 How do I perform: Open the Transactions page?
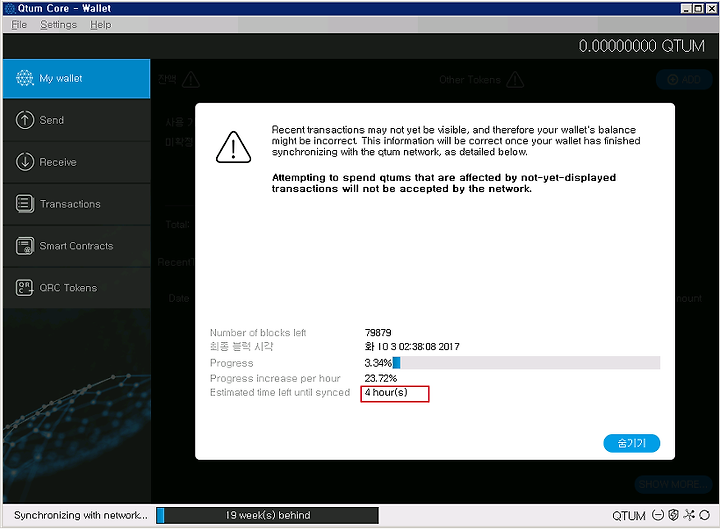[x=76, y=204]
